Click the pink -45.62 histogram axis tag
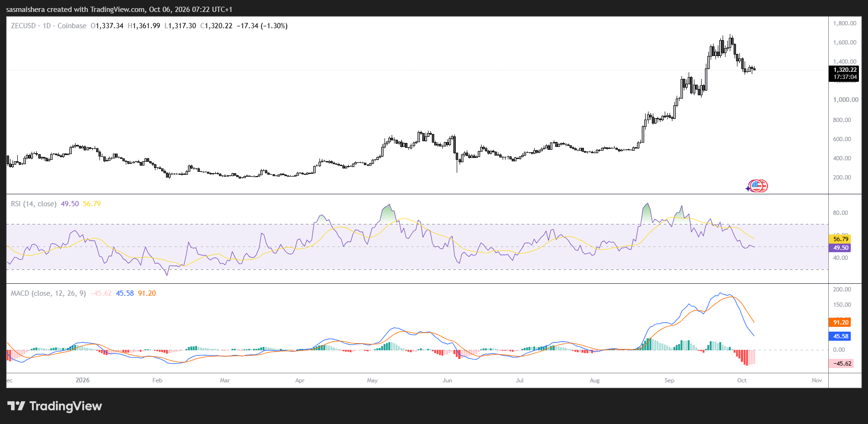The image size is (868, 424). [842, 364]
